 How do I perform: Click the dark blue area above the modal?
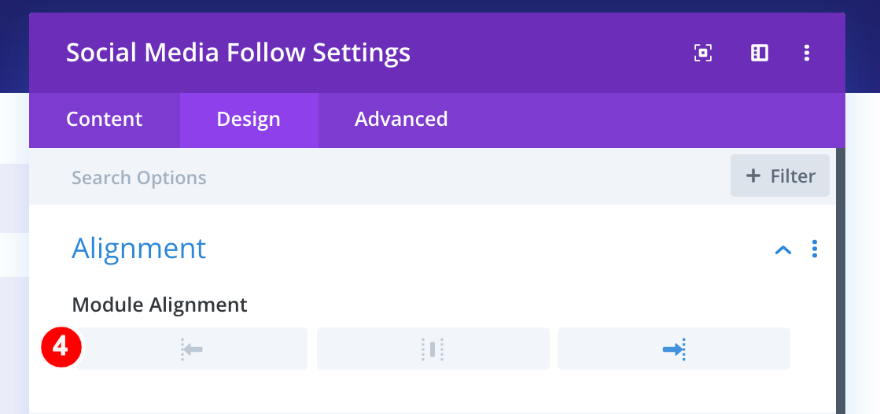click(440, 6)
